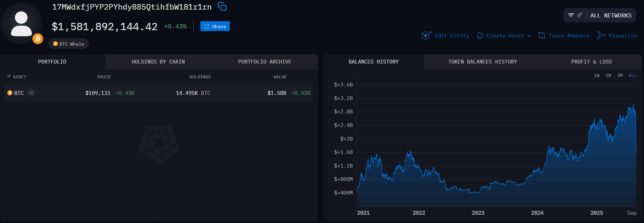Switch to PROFIT & LOSS tab
The width and height of the screenshot is (644, 223).
click(592, 62)
